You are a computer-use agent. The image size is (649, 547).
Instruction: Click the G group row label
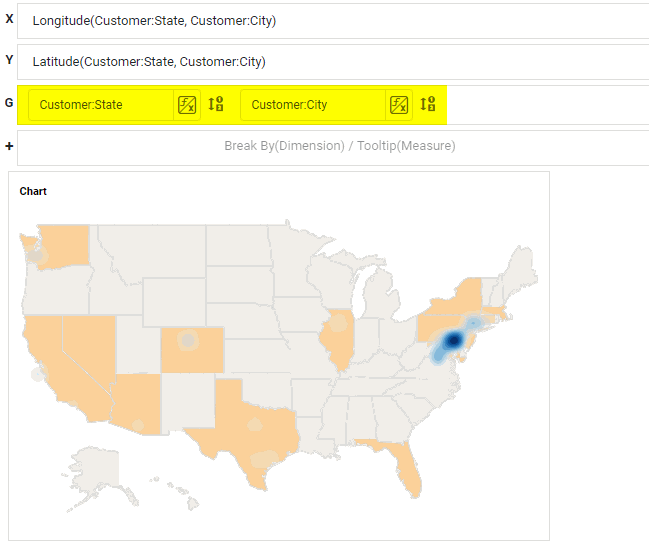pos(9,103)
